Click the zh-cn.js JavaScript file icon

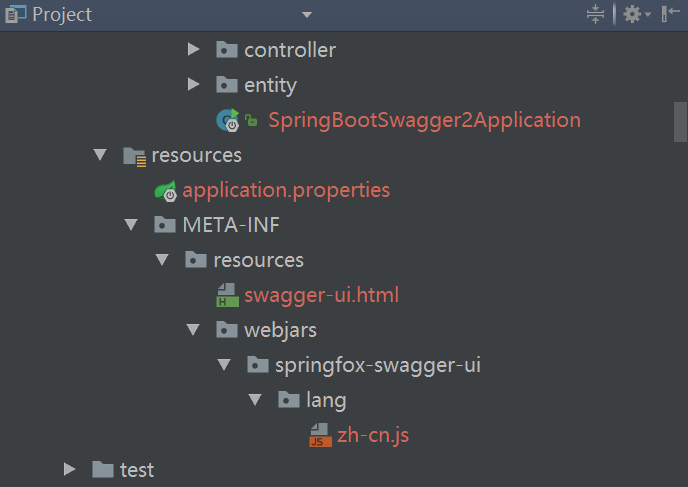pyautogui.click(x=320, y=435)
